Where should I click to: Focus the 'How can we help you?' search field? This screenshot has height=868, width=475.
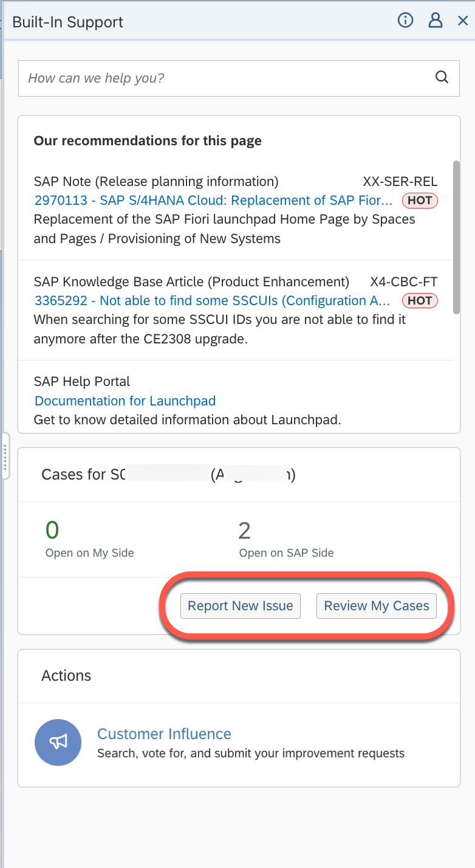tap(239, 78)
